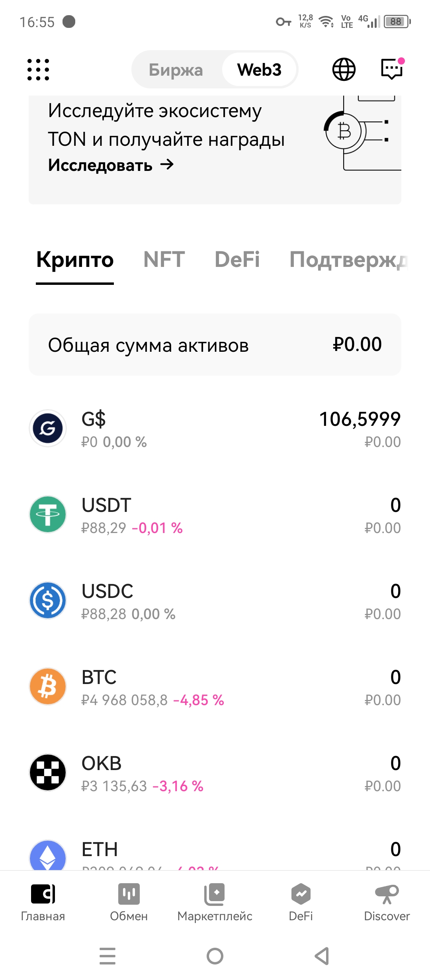430x980 pixels.
Task: Open the G$ token row
Action: (215, 429)
